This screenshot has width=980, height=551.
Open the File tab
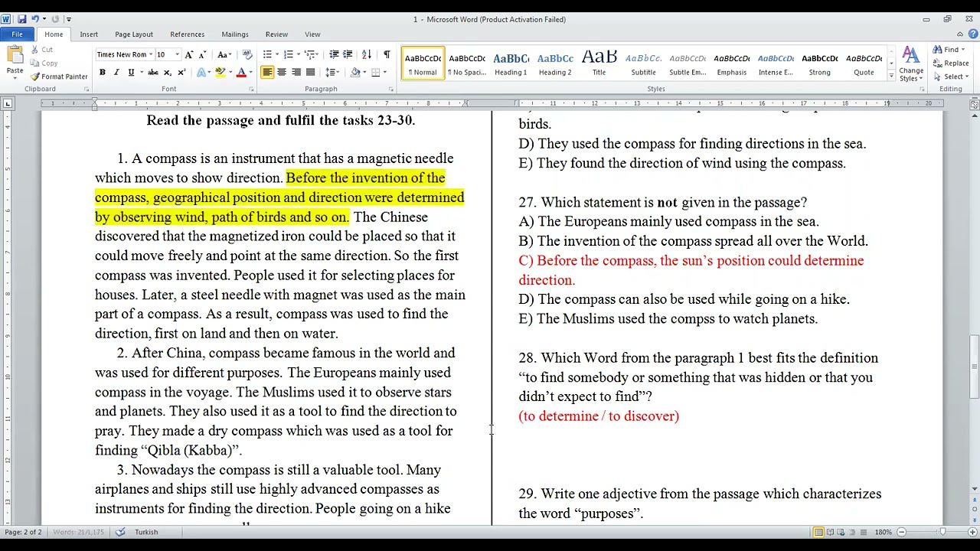tap(17, 34)
